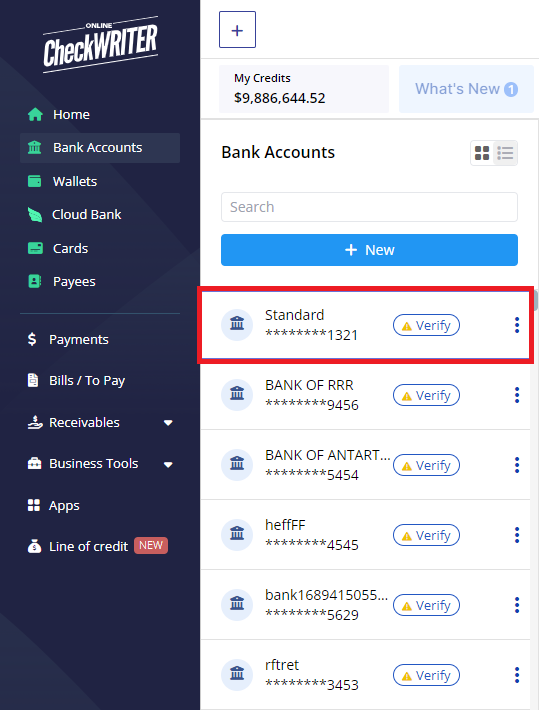539x710 pixels.
Task: Expand the Receivables menu arrow
Action: (168, 423)
